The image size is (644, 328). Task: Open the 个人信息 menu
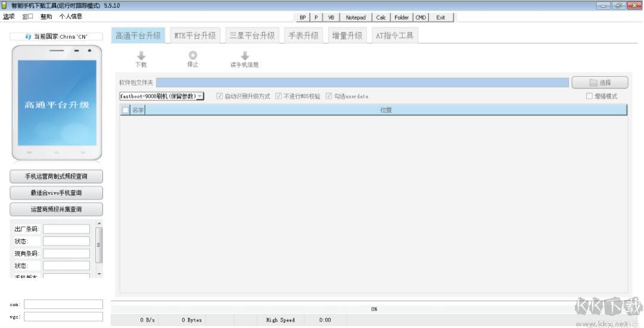[71, 17]
